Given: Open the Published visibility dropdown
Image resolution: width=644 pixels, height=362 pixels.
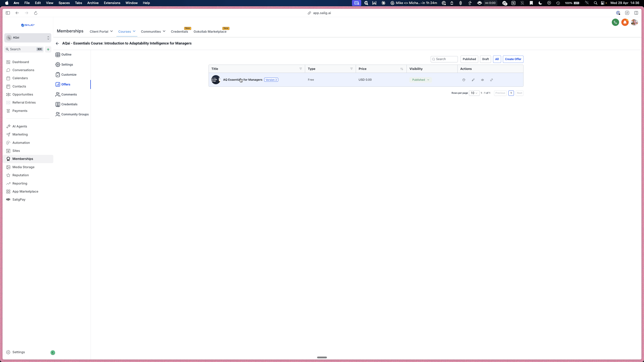Looking at the screenshot, I should click(x=421, y=80).
